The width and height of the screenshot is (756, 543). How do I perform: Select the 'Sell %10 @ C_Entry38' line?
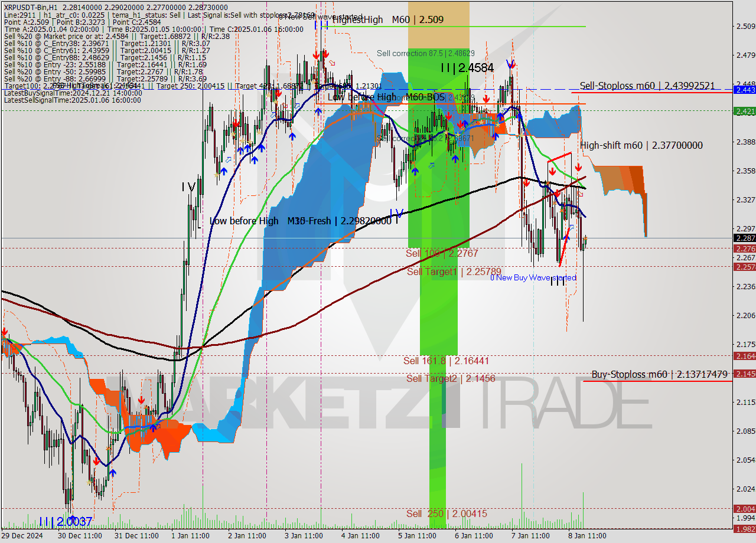106,44
